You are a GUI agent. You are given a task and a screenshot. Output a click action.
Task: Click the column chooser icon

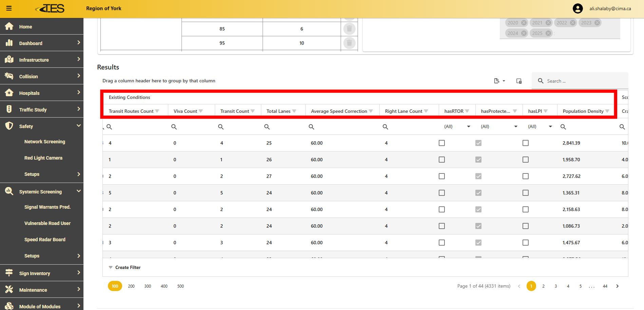tap(519, 81)
